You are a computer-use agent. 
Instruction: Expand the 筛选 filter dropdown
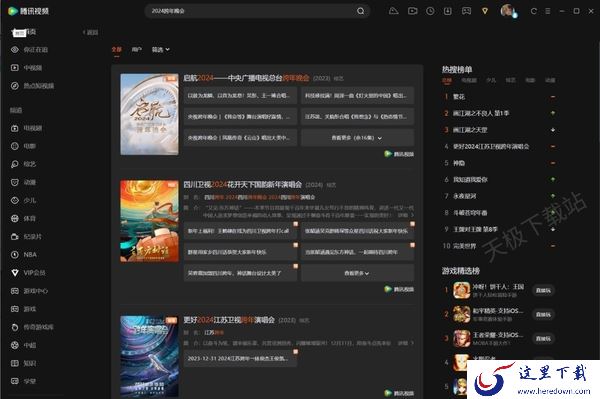(161, 50)
